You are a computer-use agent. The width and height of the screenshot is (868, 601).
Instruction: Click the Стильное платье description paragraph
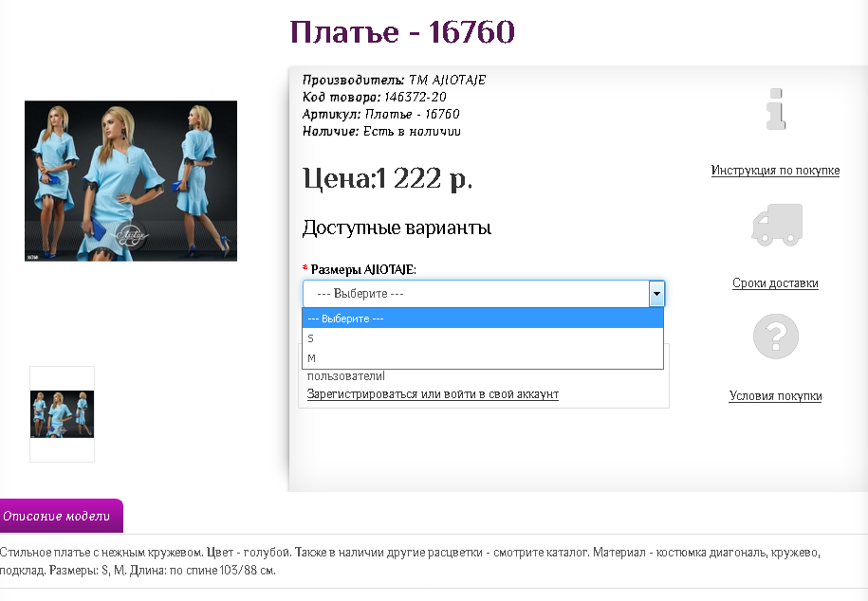tap(410, 561)
